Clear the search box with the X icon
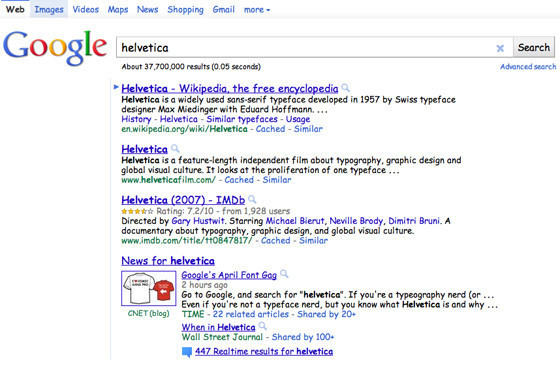 500,48
